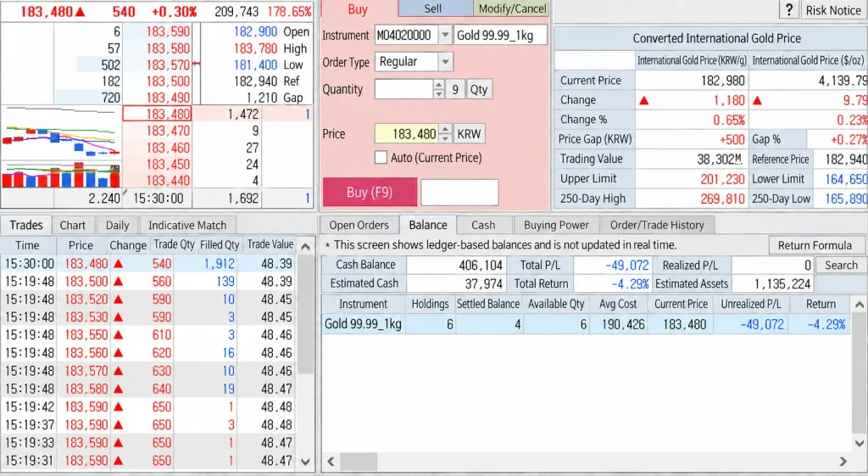Select ask price 183,570 in order book
This screenshot has height=476, width=868.
157,64
